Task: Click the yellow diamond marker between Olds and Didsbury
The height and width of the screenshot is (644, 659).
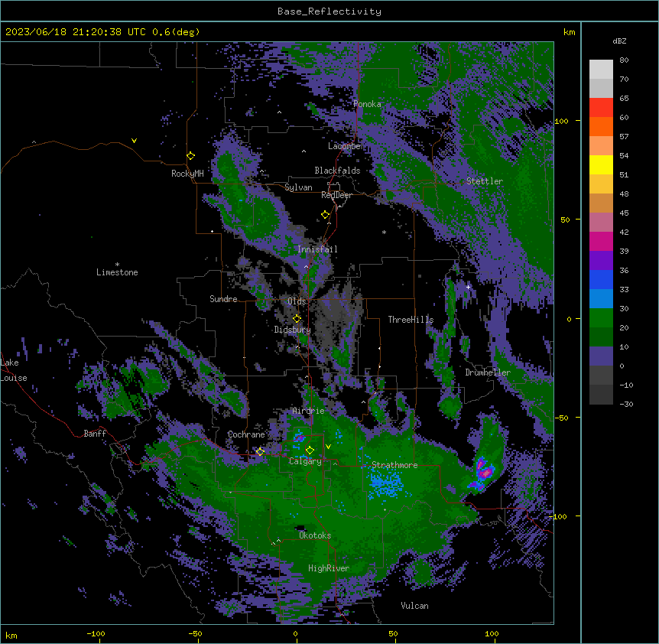Action: [x=297, y=318]
